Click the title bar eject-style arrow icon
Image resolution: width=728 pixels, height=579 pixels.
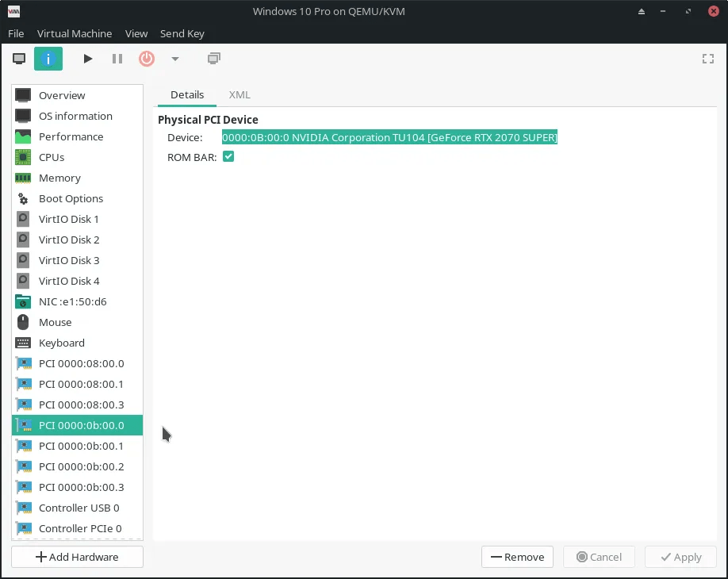tap(642, 12)
